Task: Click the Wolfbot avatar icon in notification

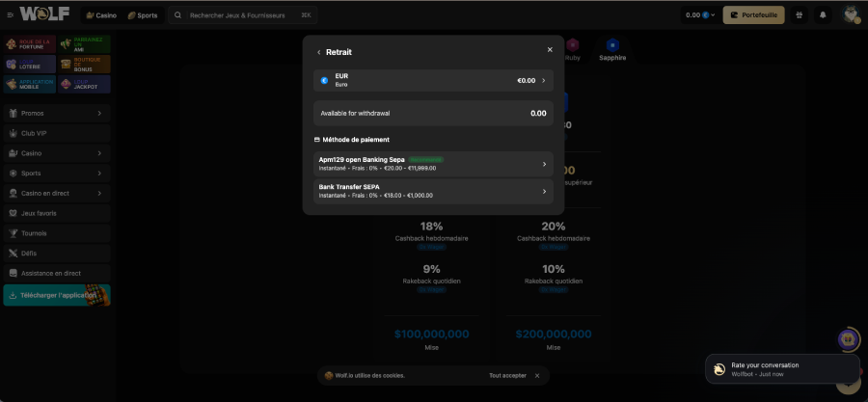Action: [719, 369]
